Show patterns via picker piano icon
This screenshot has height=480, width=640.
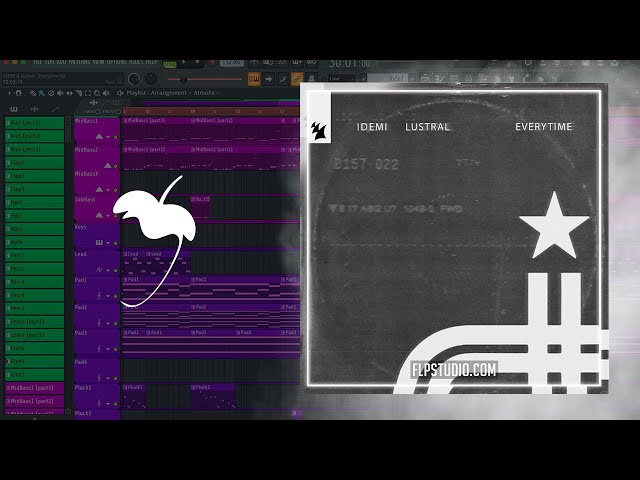[x=14, y=109]
